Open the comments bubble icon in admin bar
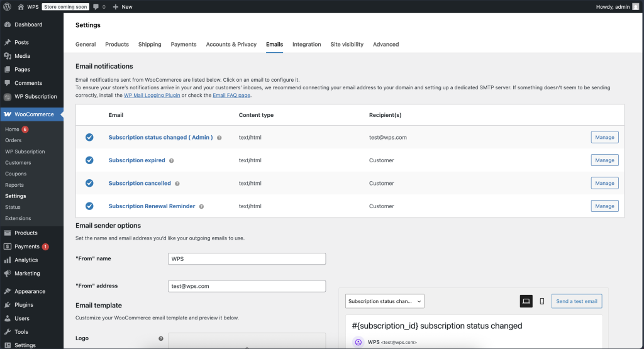 tap(96, 6)
